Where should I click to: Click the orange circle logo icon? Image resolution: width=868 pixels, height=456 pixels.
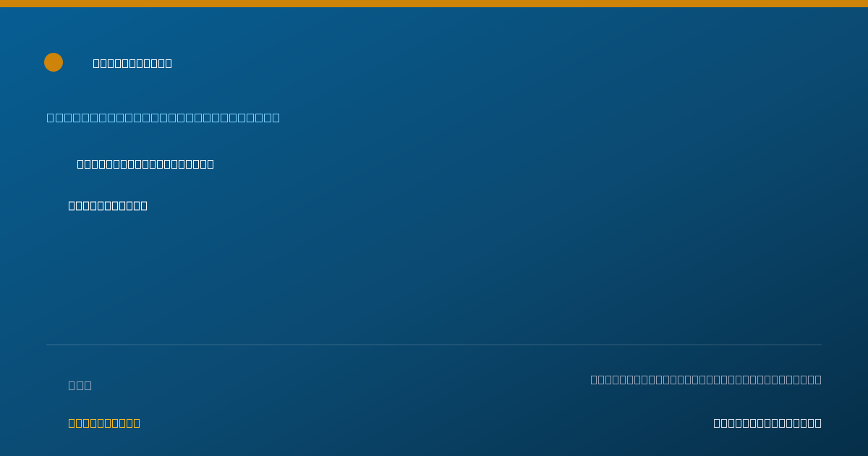54,62
